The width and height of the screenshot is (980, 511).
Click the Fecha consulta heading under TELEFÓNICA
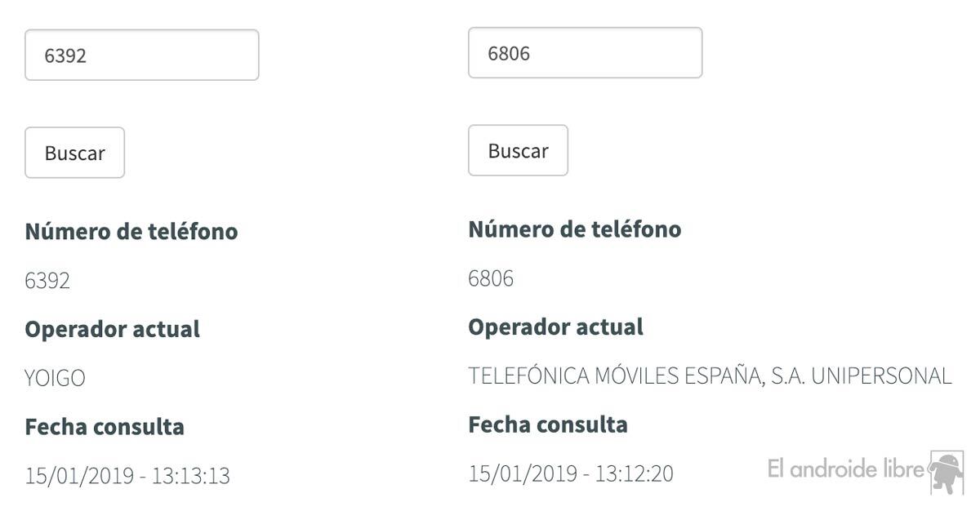548,424
